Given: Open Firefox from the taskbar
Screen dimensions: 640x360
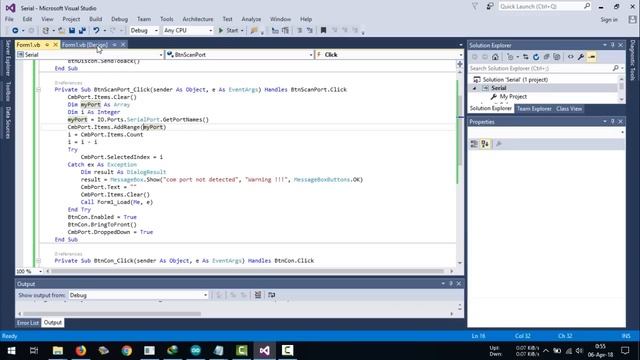Looking at the screenshot, I should tap(81, 351).
